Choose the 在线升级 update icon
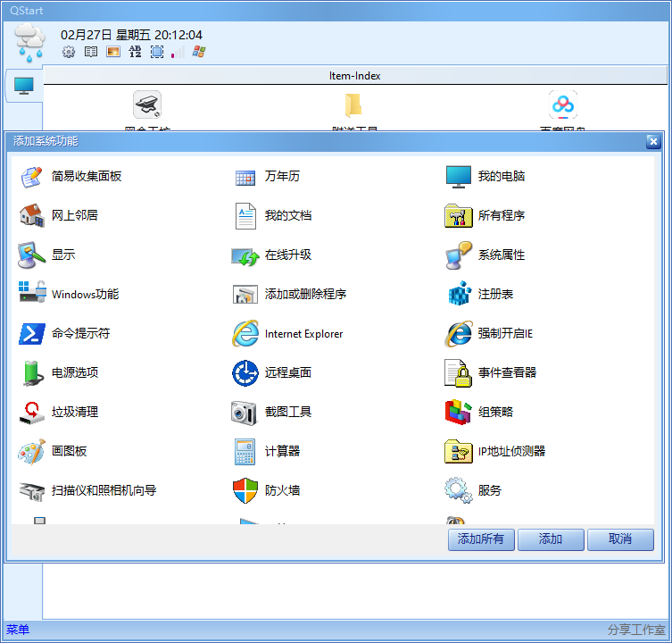The image size is (672, 643). tap(245, 256)
